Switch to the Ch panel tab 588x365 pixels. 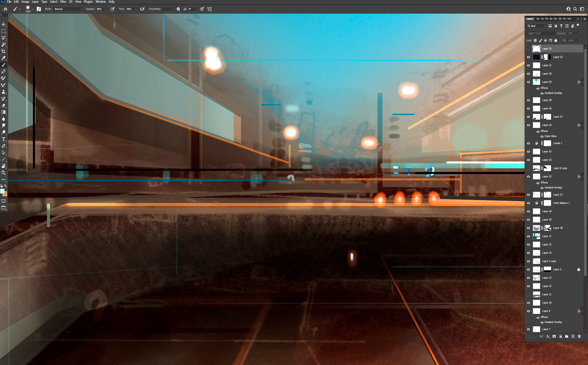pyautogui.click(x=542, y=19)
